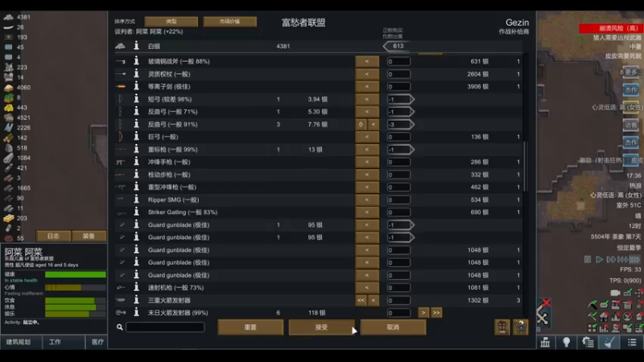The image size is (644, 362).
Task: Toggle the mountain terrain overlay setting
Action: click(x=615, y=316)
